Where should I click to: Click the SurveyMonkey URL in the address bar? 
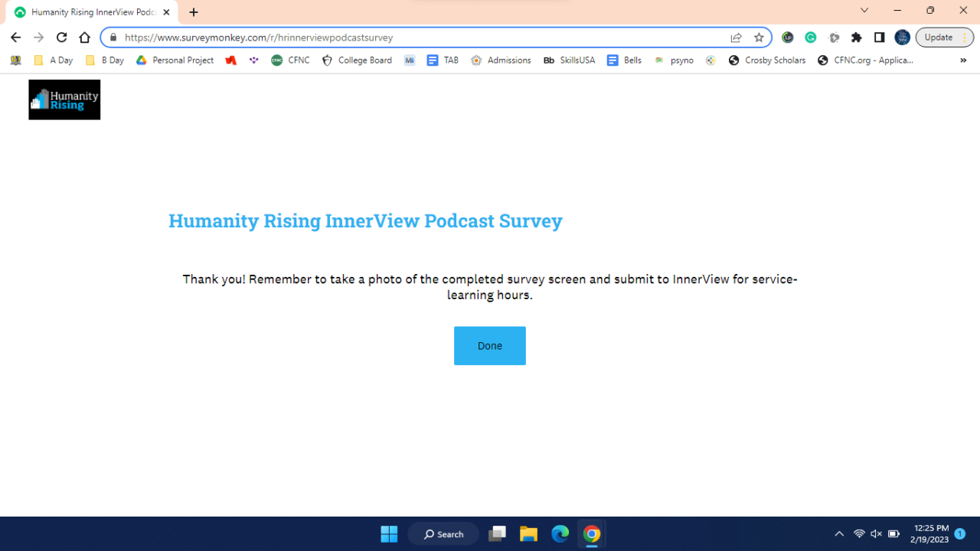tap(259, 37)
